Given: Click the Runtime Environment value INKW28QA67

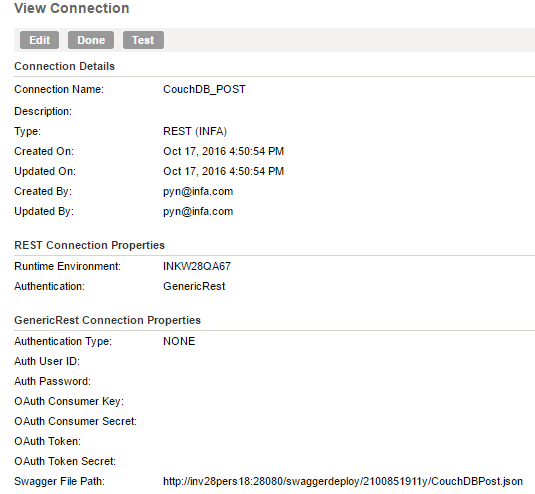Looking at the screenshot, I should (x=197, y=266).
